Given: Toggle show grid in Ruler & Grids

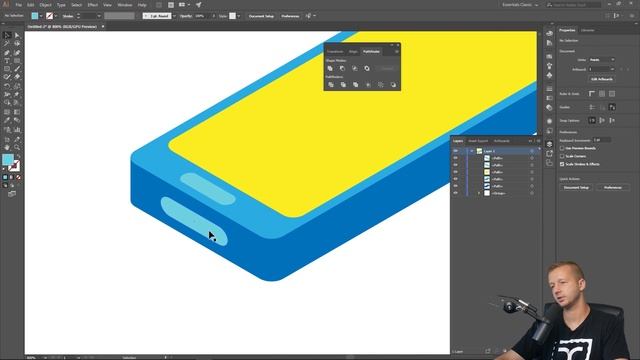Looking at the screenshot, I should tap(602, 94).
